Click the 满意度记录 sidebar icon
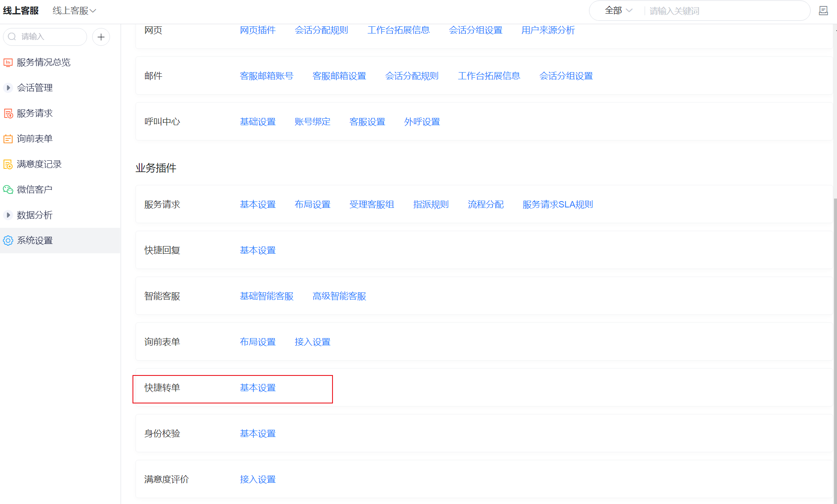 8,164
